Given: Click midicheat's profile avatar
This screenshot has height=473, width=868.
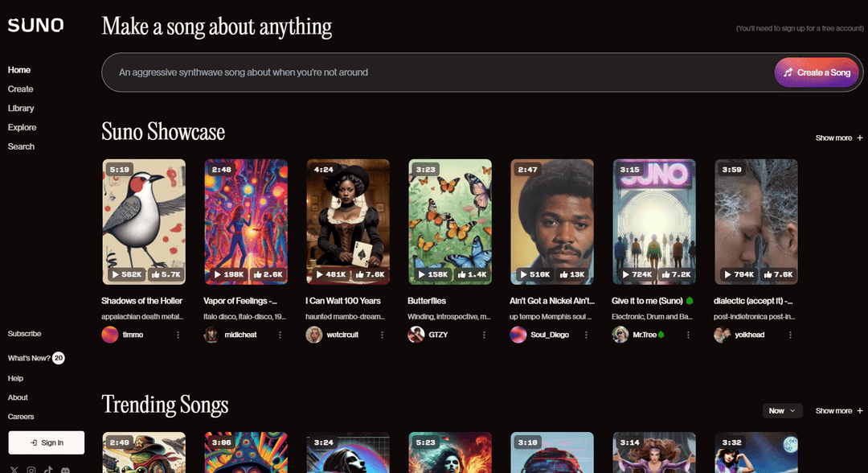Looking at the screenshot, I should tap(212, 335).
